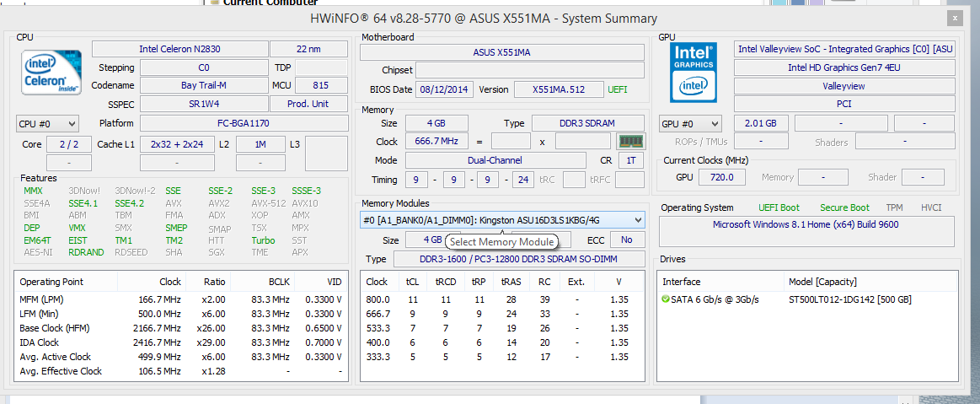980x404 pixels.
Task: Click the GPU memory 2.01 GB field
Action: 761,123
